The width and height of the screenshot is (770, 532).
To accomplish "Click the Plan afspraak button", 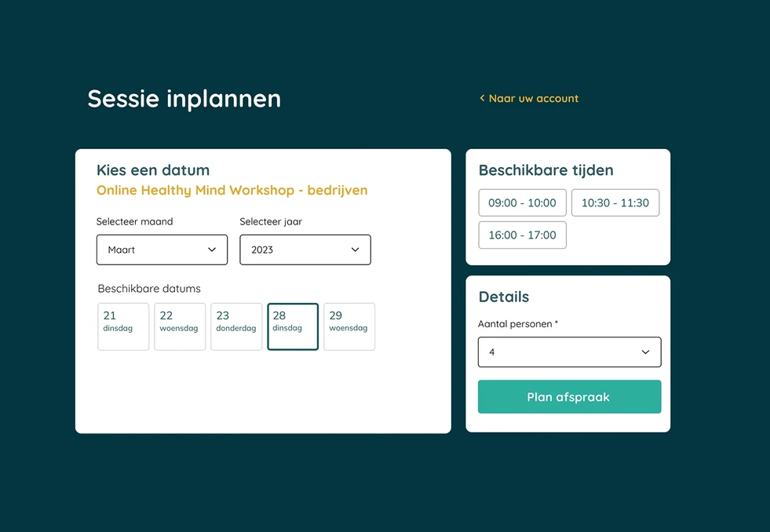I will tap(570, 396).
